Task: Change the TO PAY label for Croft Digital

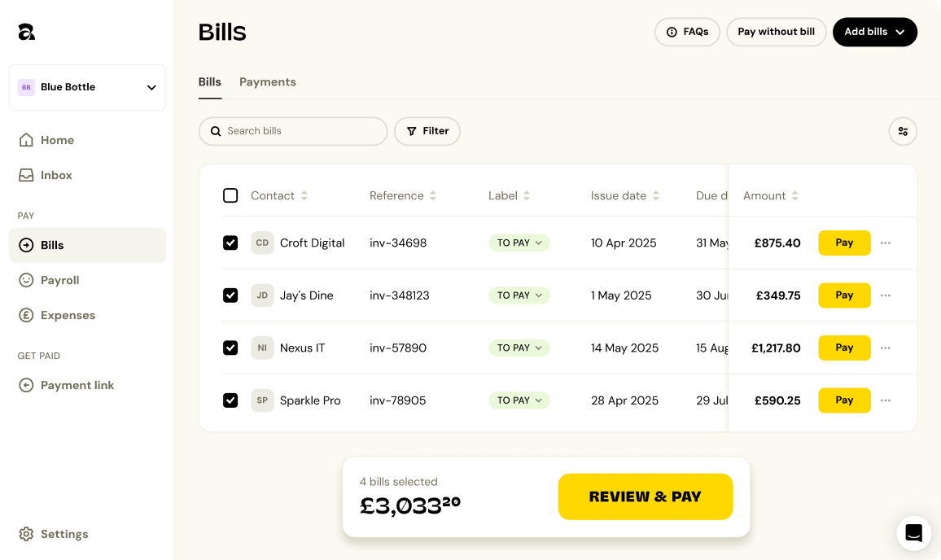Action: [x=519, y=243]
